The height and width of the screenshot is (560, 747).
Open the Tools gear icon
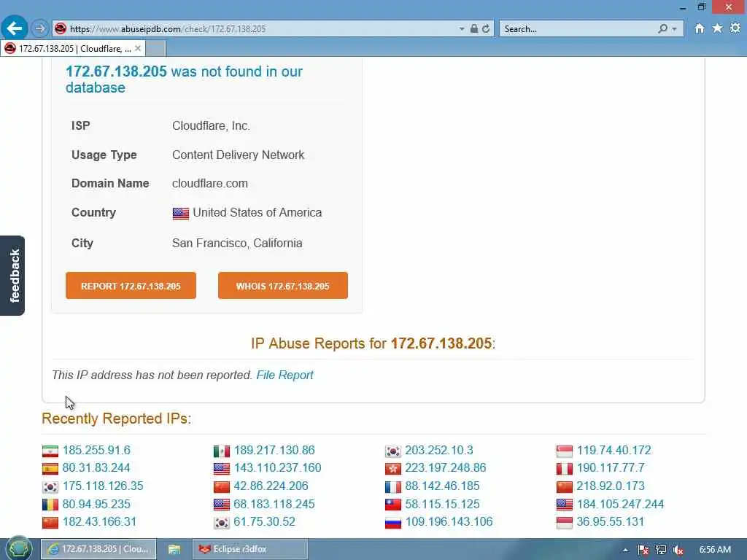pos(735,28)
